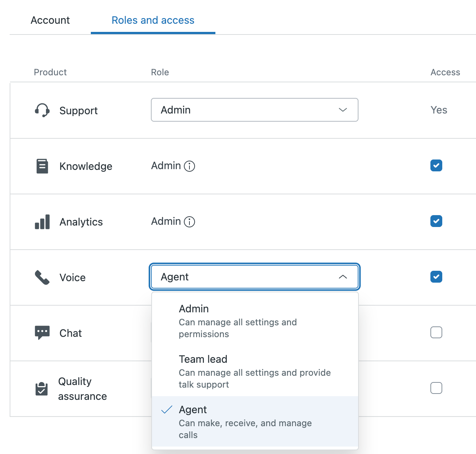This screenshot has width=476, height=454.
Task: Expand the Support role dropdown
Action: click(254, 110)
